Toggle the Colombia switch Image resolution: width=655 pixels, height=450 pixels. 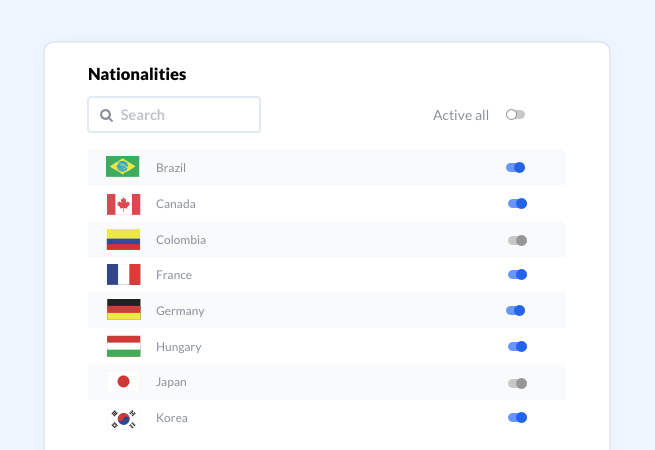click(x=517, y=240)
